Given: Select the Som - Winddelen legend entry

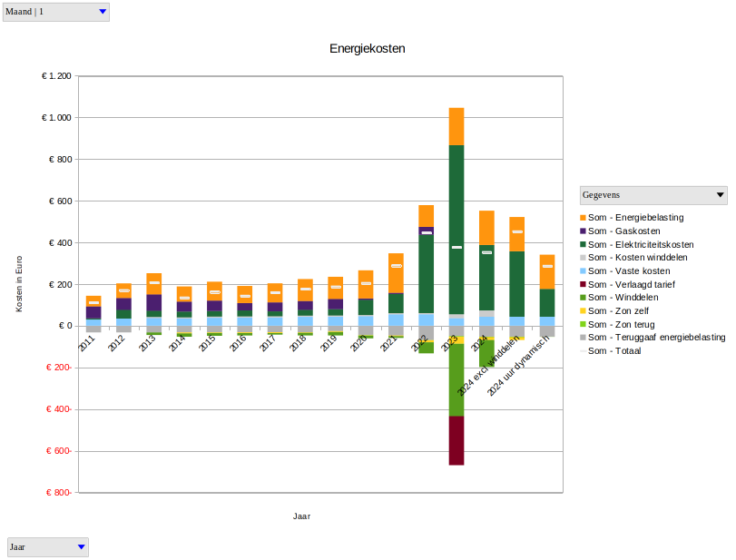Looking at the screenshot, I should tap(623, 298).
